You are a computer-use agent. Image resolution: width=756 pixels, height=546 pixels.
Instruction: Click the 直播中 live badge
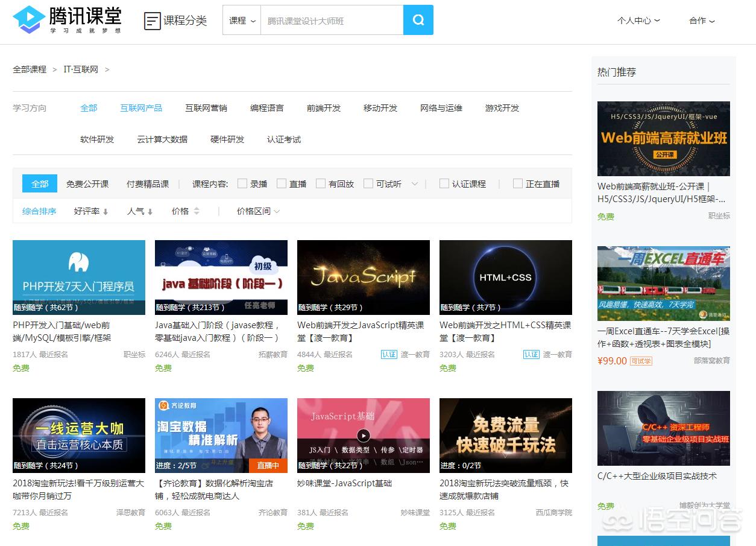pos(268,465)
